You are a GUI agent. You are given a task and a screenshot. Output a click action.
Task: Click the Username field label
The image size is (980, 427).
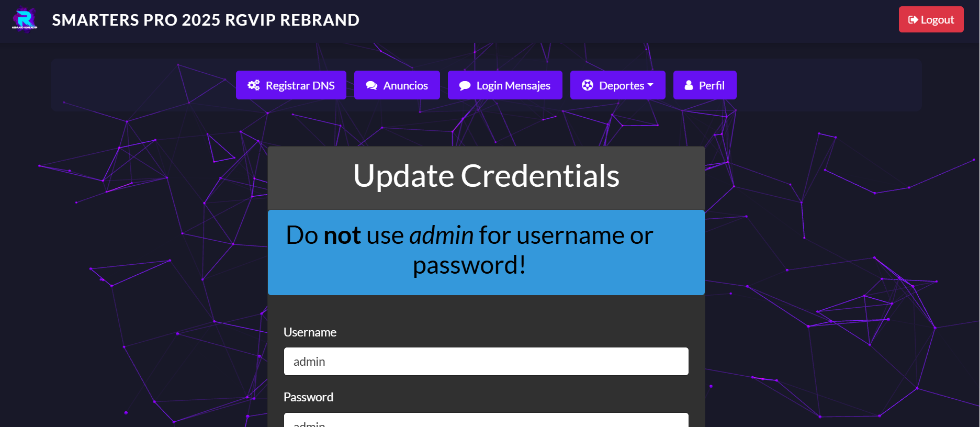[x=310, y=332]
